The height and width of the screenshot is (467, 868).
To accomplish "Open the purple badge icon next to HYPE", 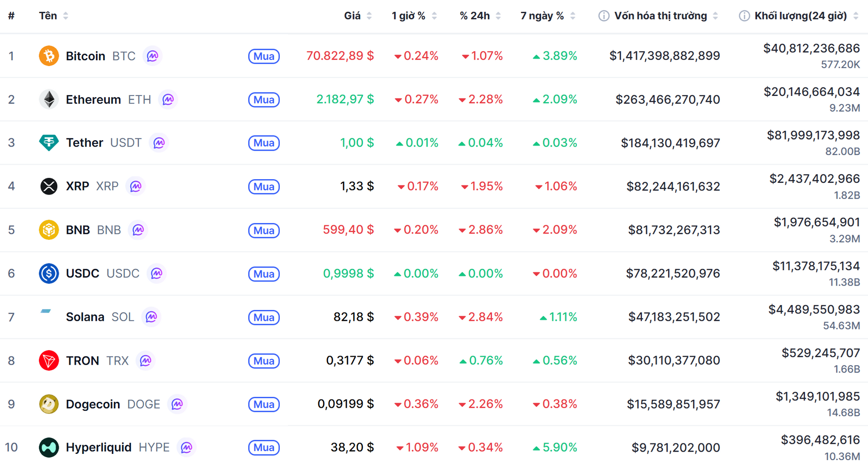I will pyautogui.click(x=187, y=448).
